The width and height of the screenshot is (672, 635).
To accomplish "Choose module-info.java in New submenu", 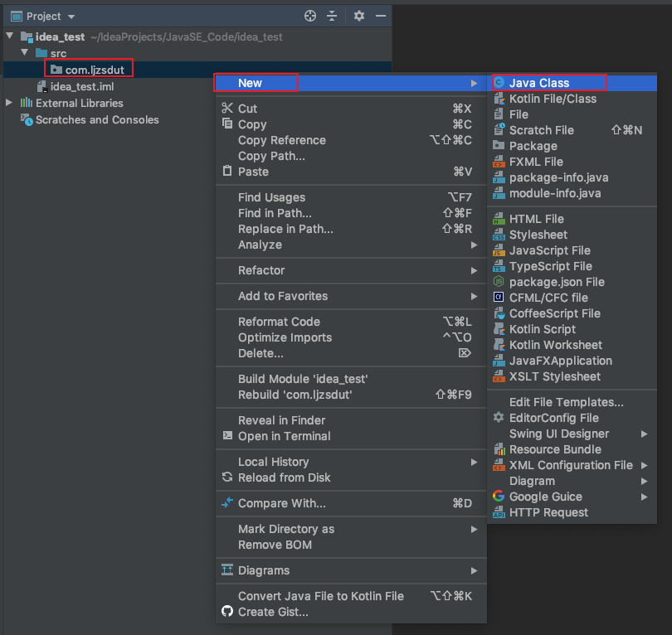I will tap(572, 193).
